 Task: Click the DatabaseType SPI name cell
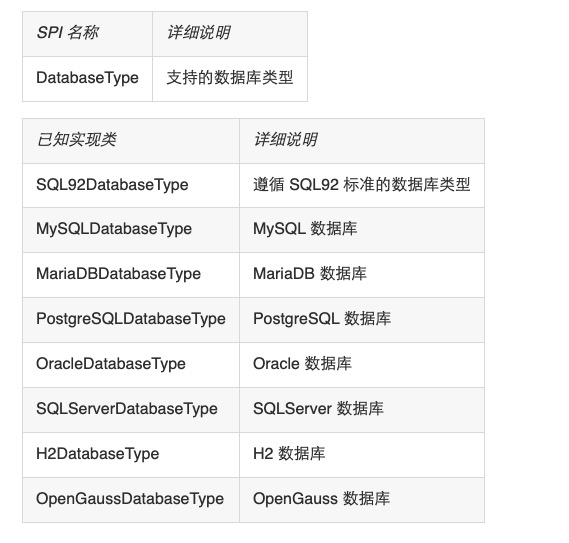[x=87, y=78]
